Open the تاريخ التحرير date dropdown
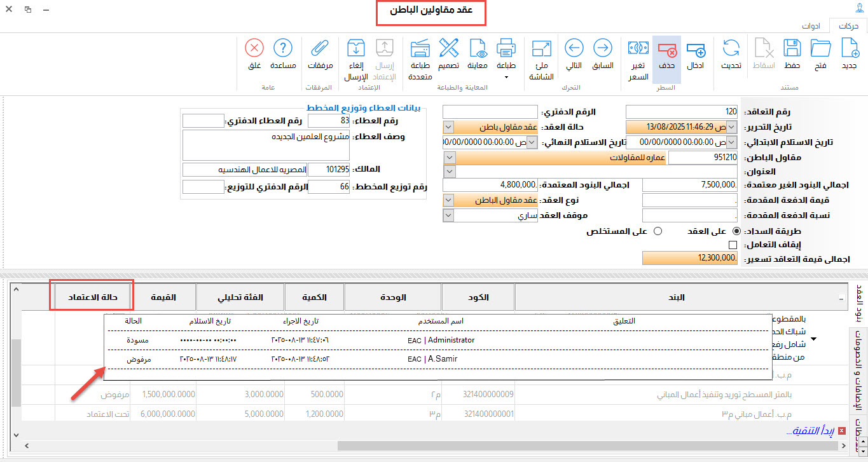The height and width of the screenshot is (462, 868). 731,127
